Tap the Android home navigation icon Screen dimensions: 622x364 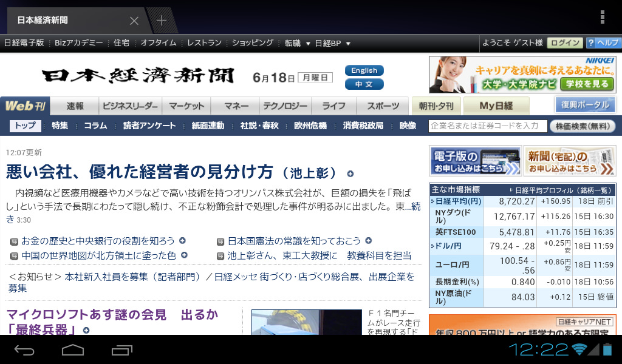[x=73, y=350]
